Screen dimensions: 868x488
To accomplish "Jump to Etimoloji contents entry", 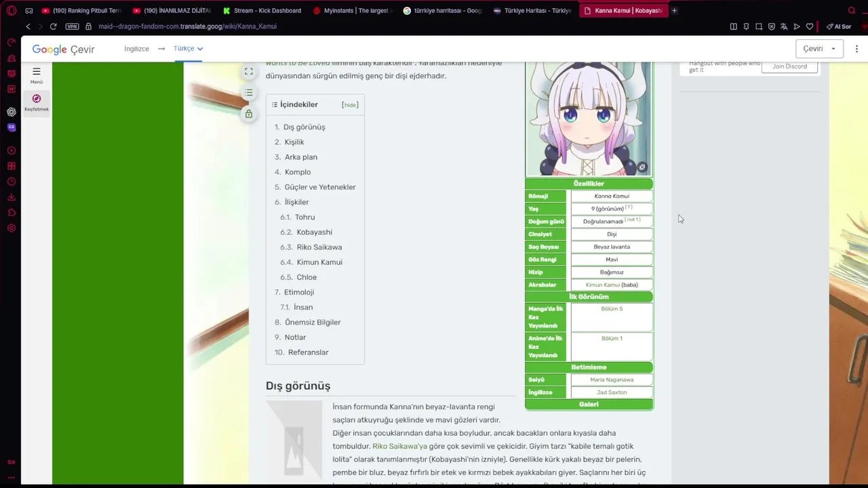I will (299, 293).
